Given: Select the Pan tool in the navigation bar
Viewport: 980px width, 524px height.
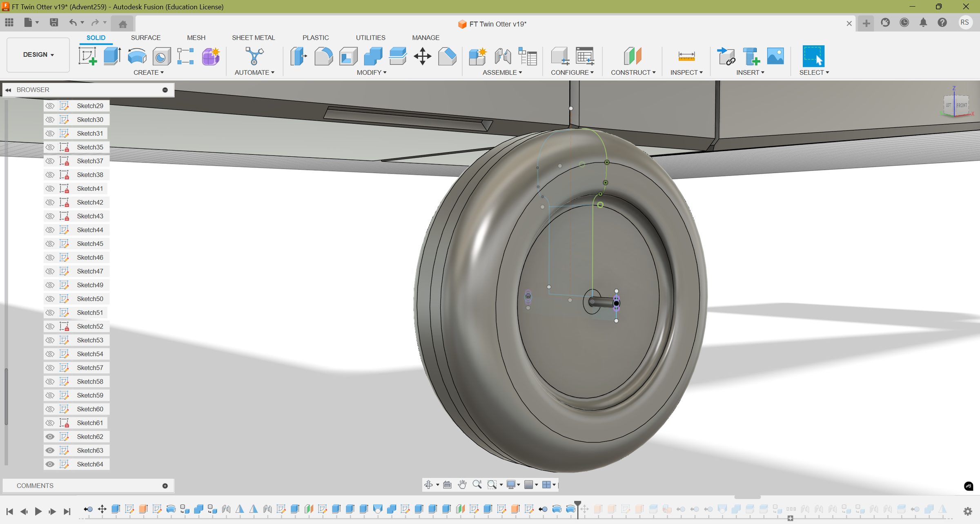Looking at the screenshot, I should click(x=462, y=485).
